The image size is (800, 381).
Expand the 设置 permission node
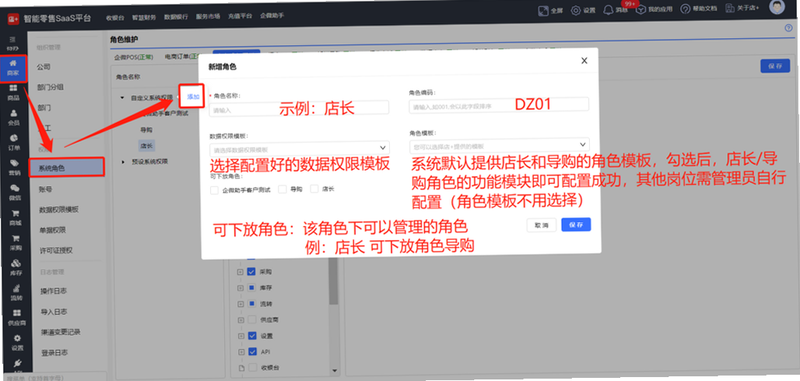241,336
